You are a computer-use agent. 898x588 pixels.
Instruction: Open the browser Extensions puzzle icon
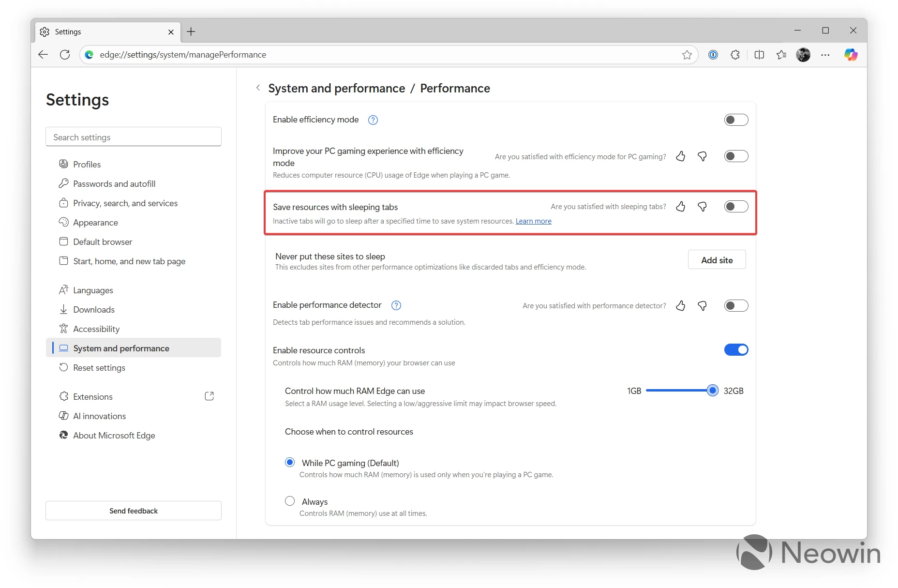tap(735, 55)
